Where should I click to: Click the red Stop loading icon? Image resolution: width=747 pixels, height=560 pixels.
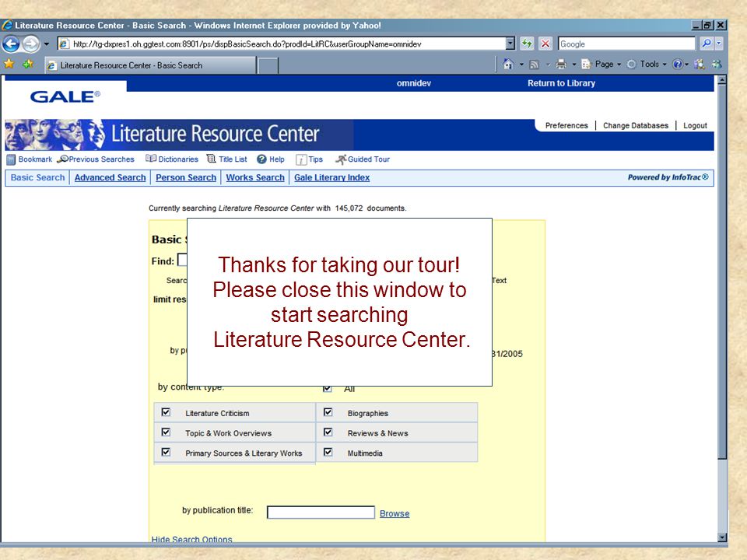click(545, 44)
